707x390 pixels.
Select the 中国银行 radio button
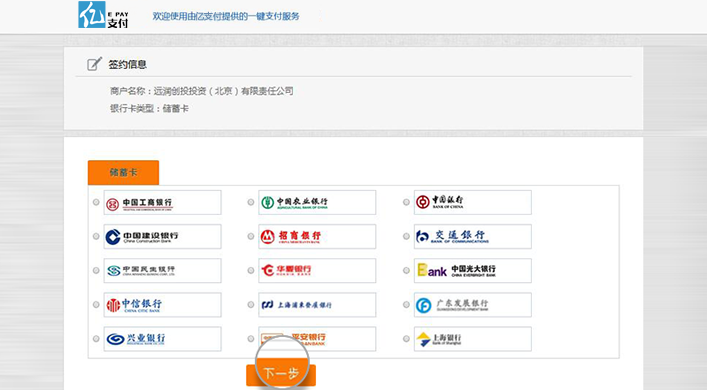(406, 202)
